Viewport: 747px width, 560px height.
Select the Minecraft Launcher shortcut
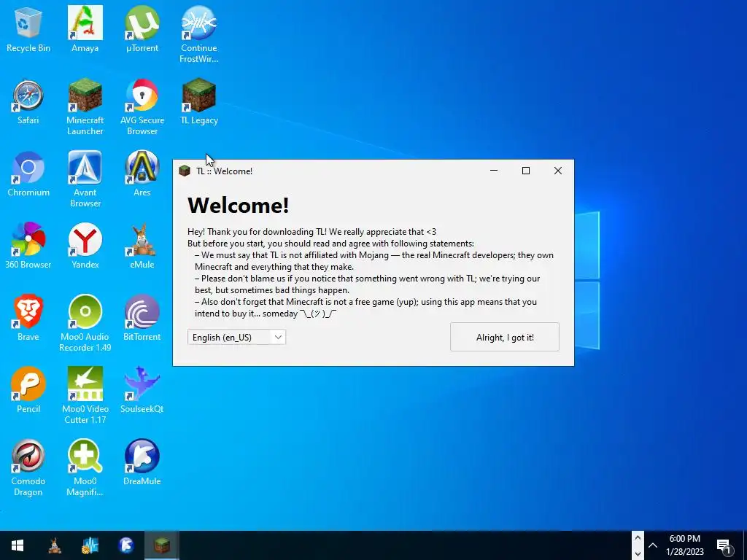[x=85, y=106]
